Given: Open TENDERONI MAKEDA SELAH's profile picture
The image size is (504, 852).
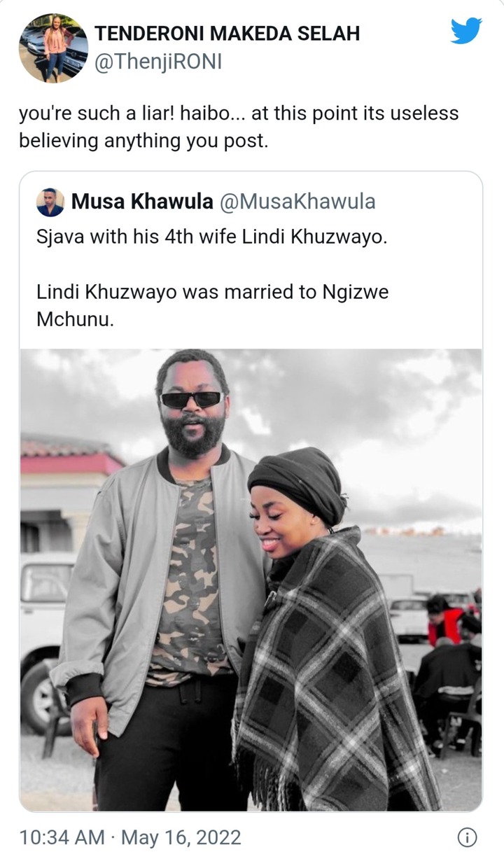Looking at the screenshot, I should coord(53,48).
